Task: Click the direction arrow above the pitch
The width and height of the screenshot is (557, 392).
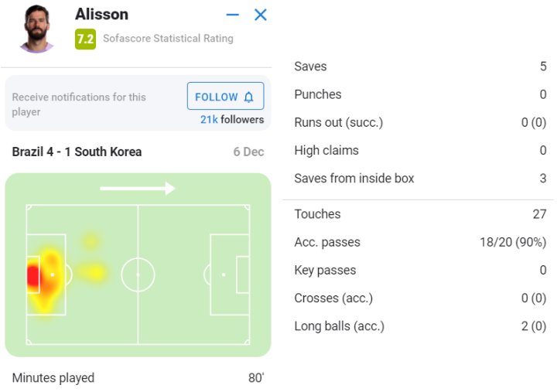Action: pyautogui.click(x=137, y=188)
